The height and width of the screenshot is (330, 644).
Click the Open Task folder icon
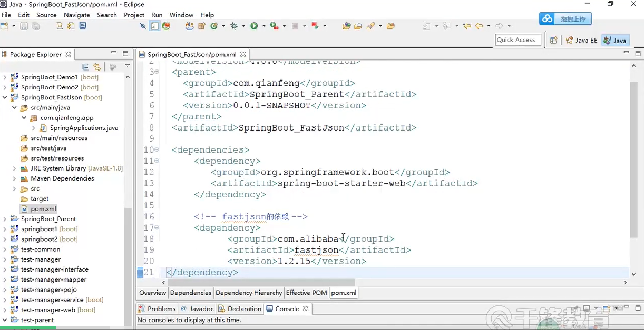(358, 25)
